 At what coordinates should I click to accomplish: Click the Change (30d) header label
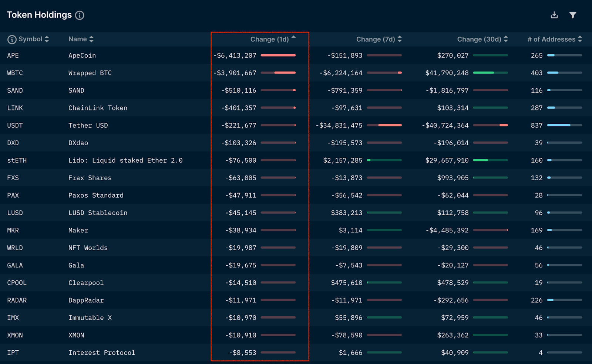[479, 40]
